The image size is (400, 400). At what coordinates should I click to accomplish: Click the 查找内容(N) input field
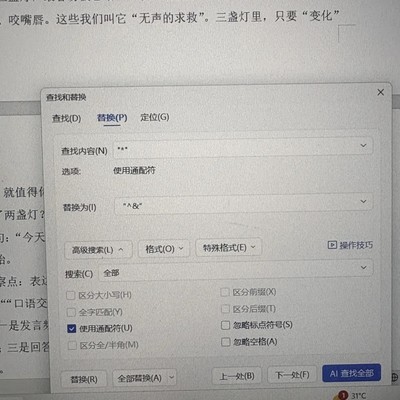(x=243, y=148)
